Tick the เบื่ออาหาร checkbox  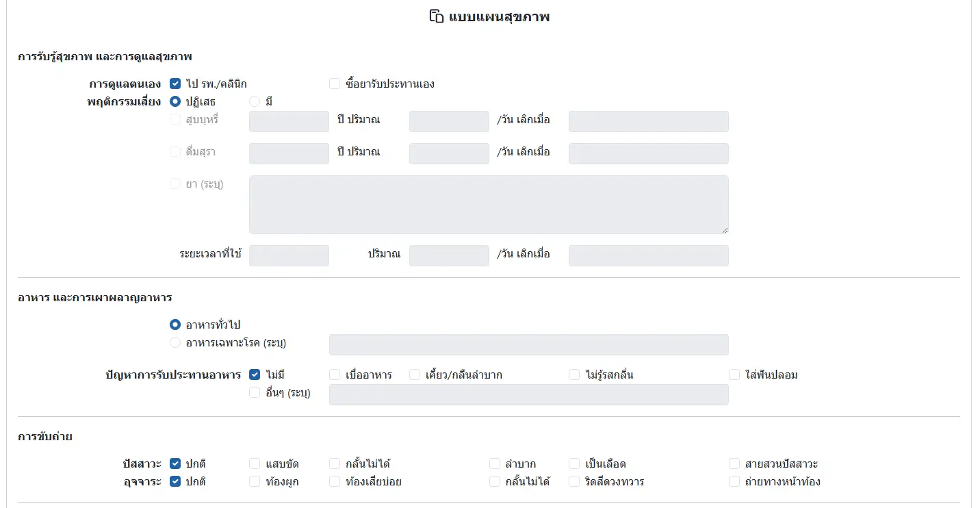[x=335, y=374]
